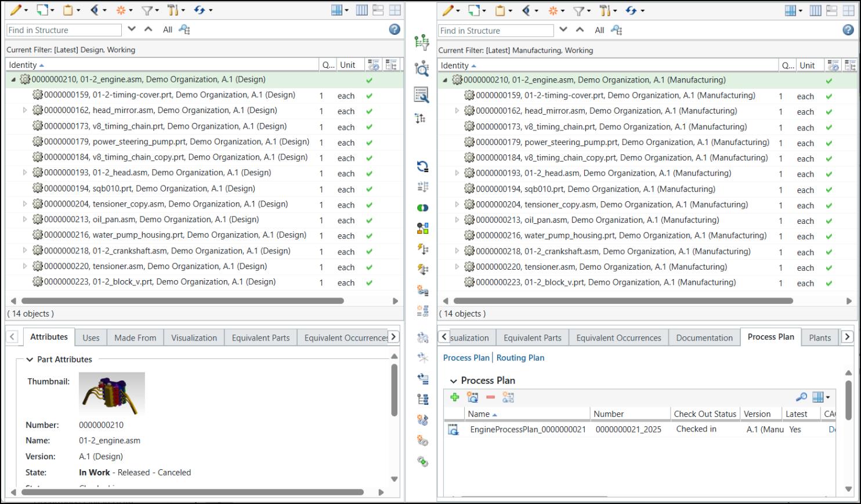
Task: Expand head_mirror.asm in the Design tree
Action: tap(25, 110)
